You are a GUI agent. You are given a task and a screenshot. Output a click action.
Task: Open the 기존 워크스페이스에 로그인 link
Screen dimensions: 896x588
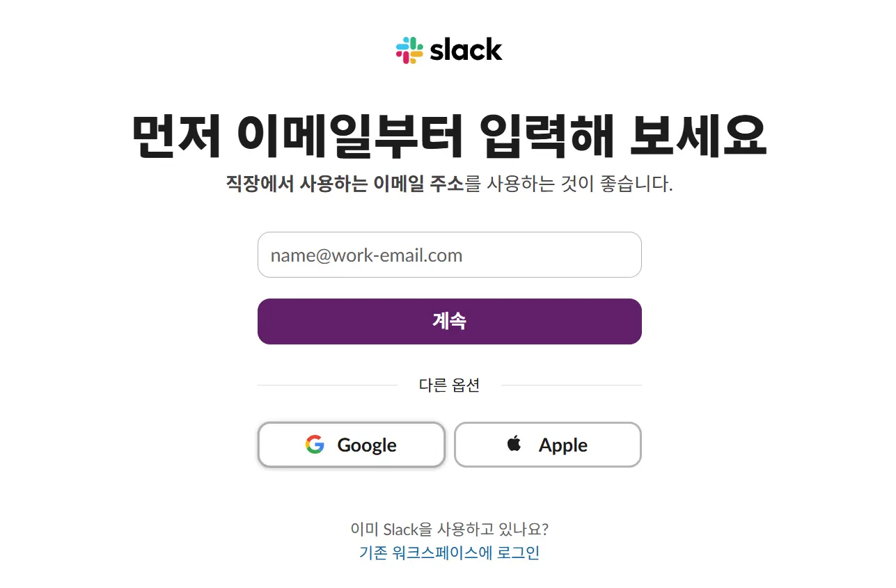pyautogui.click(x=449, y=553)
